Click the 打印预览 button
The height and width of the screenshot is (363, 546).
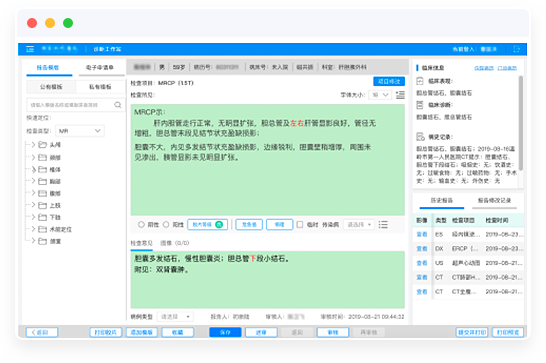[508, 332]
